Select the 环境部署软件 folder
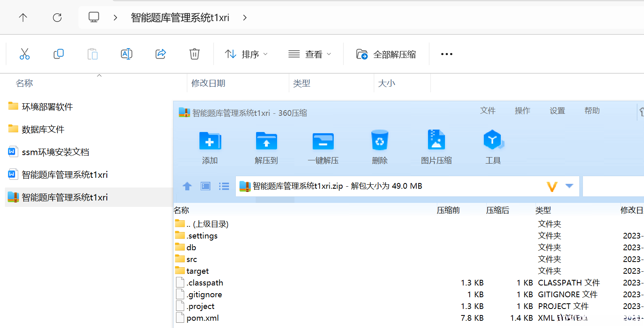This screenshot has width=644, height=328. coord(40,106)
